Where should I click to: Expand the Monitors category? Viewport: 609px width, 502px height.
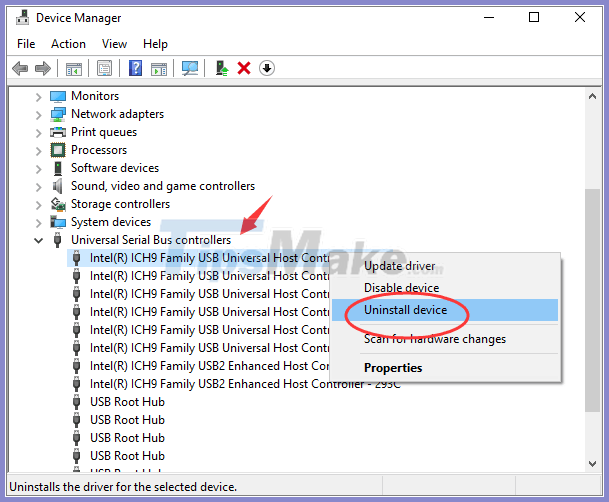[x=39, y=96]
